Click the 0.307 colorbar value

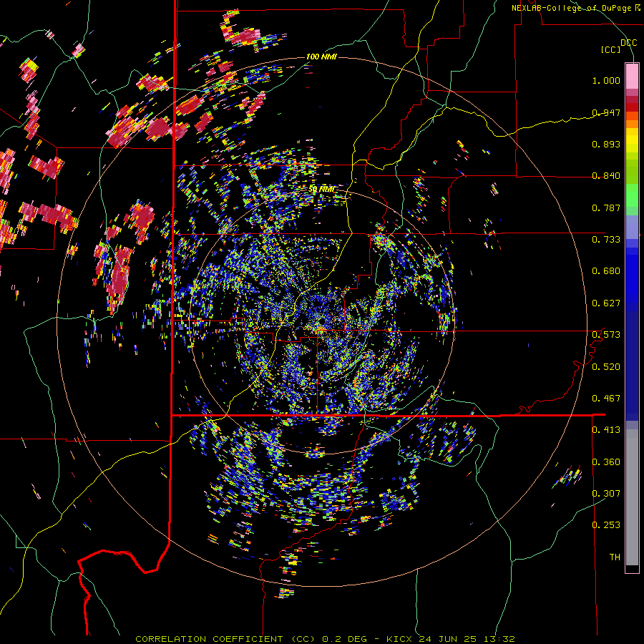click(606, 494)
